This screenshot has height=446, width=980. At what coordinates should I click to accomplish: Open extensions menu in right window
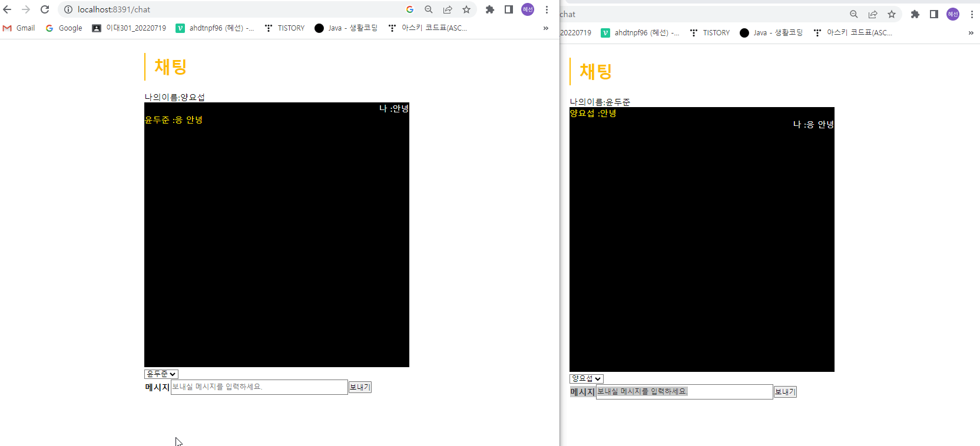[x=915, y=14]
